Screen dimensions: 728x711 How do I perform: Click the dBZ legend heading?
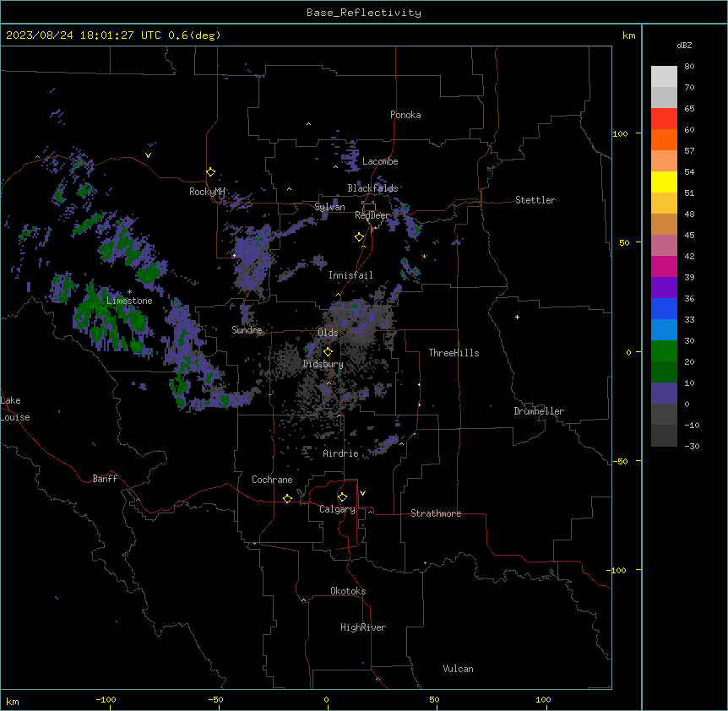684,45
